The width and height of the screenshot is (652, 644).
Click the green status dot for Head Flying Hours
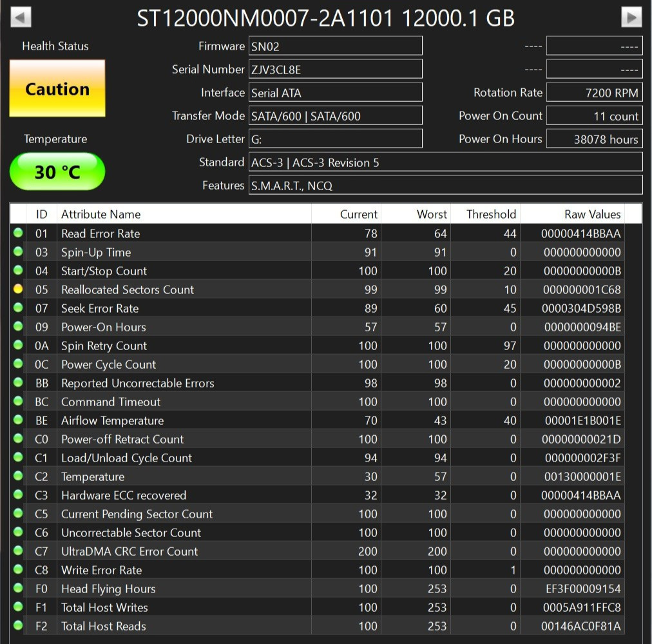click(x=18, y=587)
